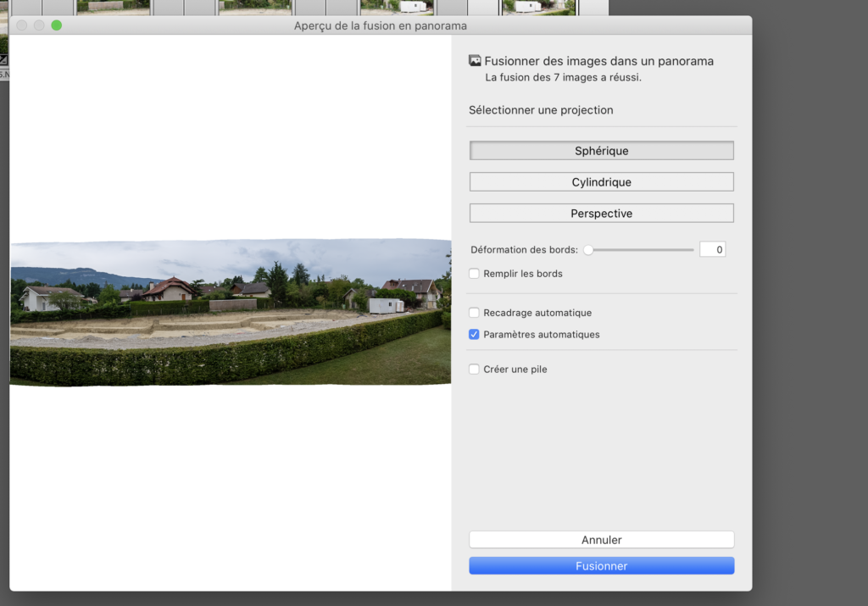Click the panorama merge icon beside the heading
The width and height of the screenshot is (868, 606).
pos(475,61)
